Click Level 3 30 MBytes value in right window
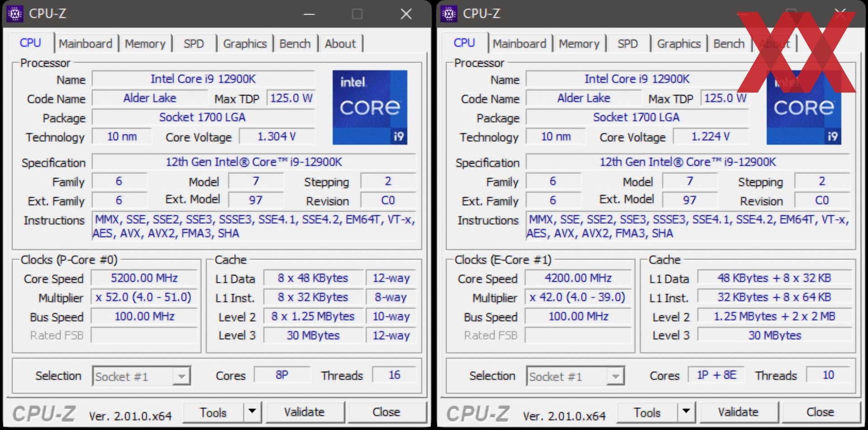Screen dimensions: 868x430 774,335
